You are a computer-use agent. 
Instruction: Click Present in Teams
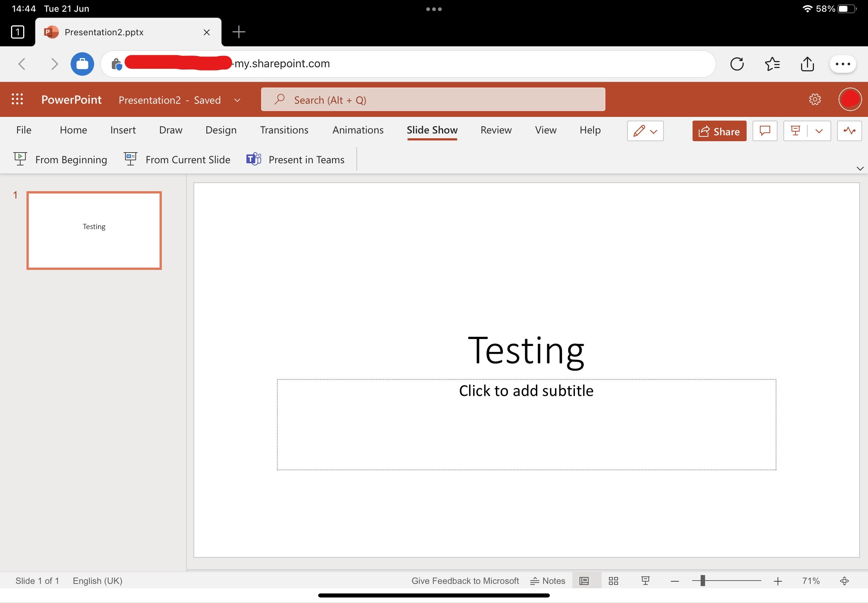point(295,160)
